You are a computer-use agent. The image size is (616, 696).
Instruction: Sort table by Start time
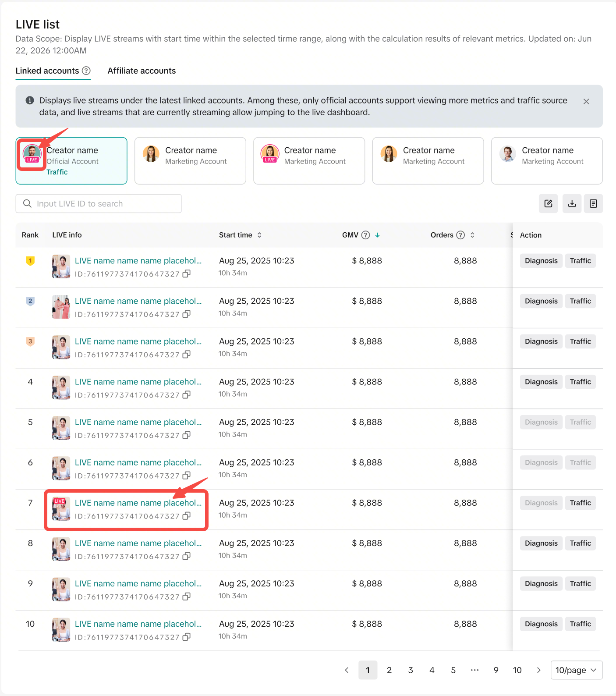[x=259, y=235]
